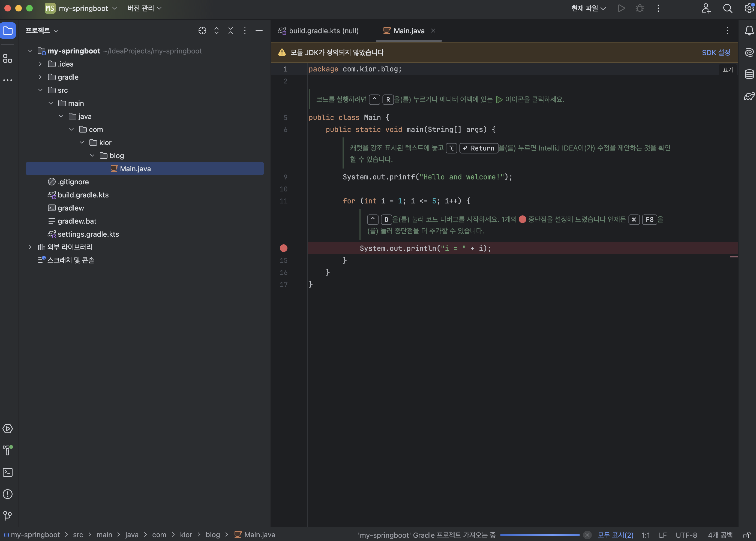Click the select opened file target icon
756x541 pixels.
pos(202,31)
